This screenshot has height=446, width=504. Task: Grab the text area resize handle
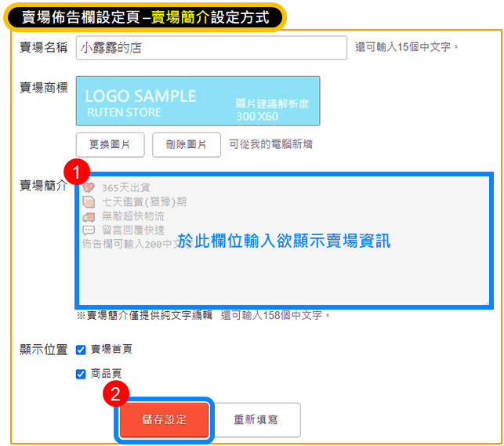click(486, 301)
